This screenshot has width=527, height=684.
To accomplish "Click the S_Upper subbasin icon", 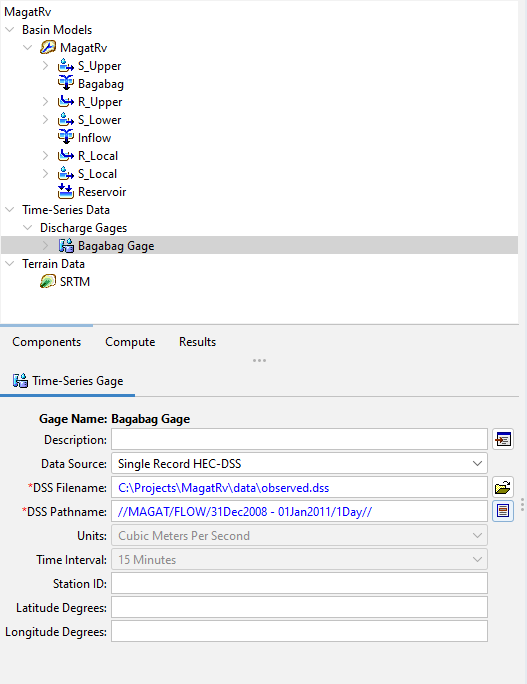I will click(66, 66).
